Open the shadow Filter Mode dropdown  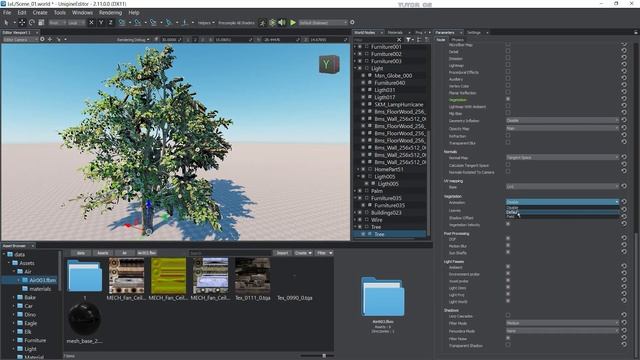click(x=562, y=323)
